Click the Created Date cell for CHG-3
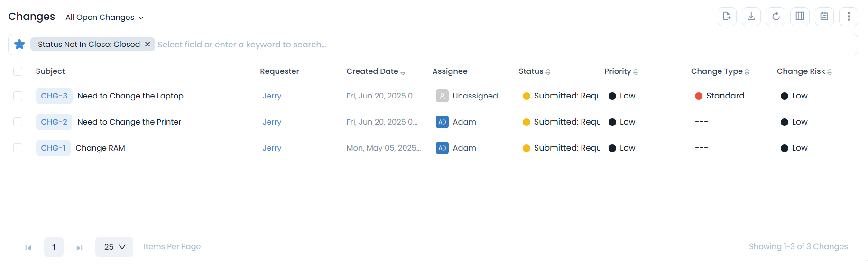Viewport: 868px width, 277px height. point(382,96)
